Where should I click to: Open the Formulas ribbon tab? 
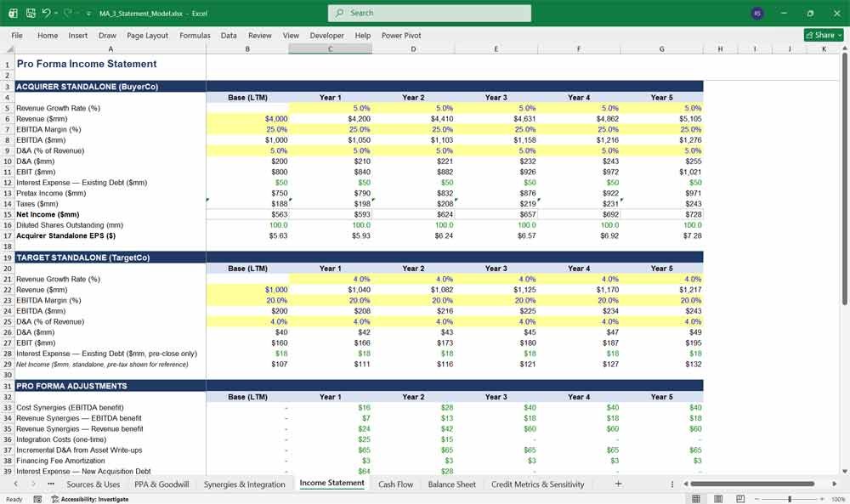(x=195, y=35)
